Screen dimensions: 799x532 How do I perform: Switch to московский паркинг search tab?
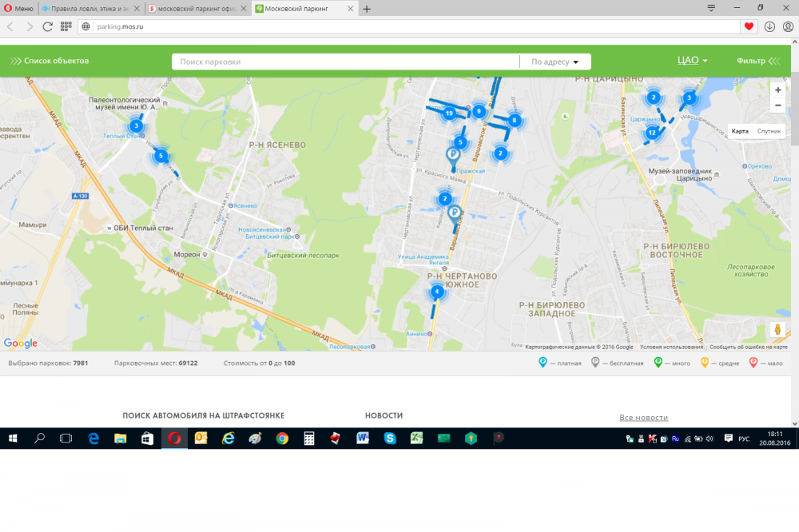[198, 9]
